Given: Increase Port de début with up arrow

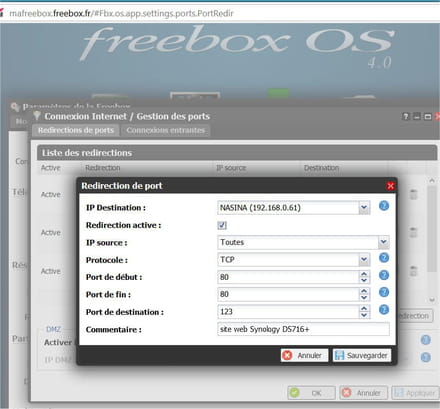Looking at the screenshot, I should 364,274.
